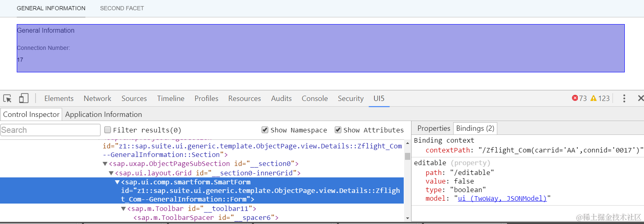Select the ToolbarSpacer __spacer6 row
The image size is (644, 224).
coord(206,217)
